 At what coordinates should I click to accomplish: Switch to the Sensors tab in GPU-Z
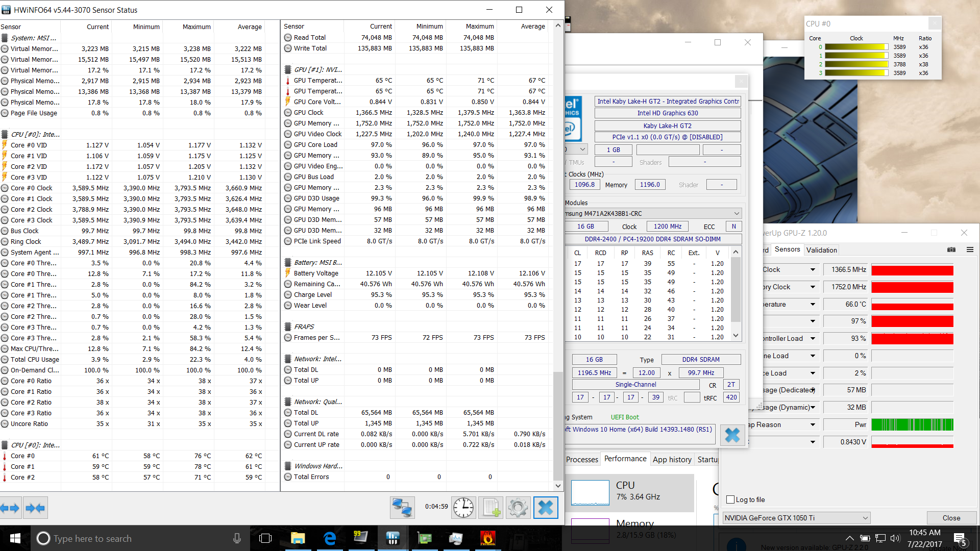(x=787, y=249)
